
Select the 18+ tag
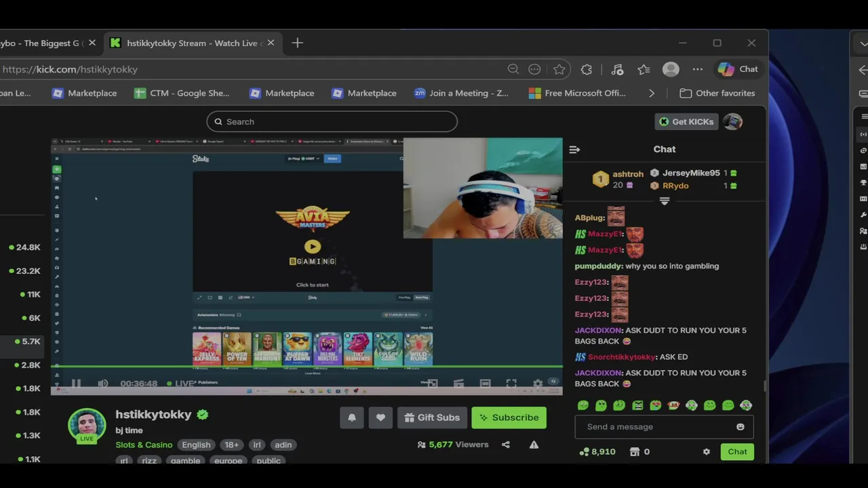tap(231, 445)
